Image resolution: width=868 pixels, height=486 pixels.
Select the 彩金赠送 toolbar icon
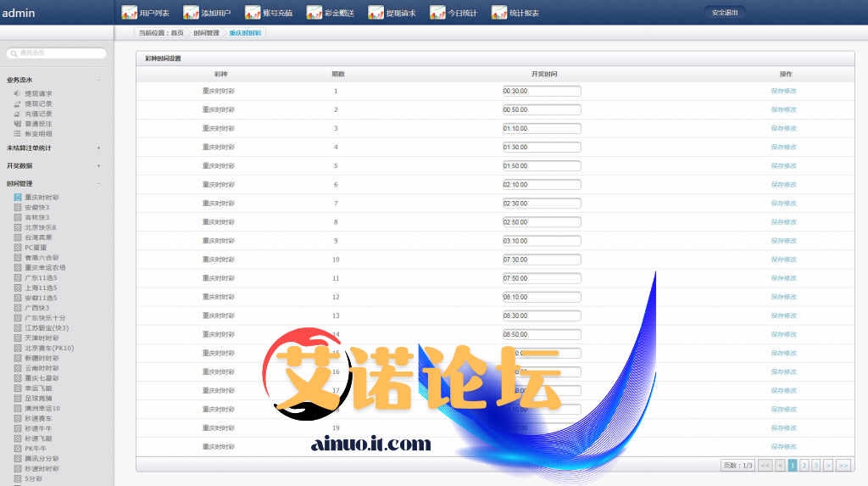314,12
